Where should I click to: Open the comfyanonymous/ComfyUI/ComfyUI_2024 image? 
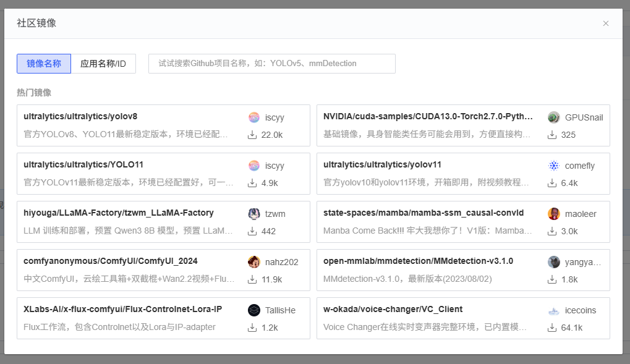coord(163,270)
